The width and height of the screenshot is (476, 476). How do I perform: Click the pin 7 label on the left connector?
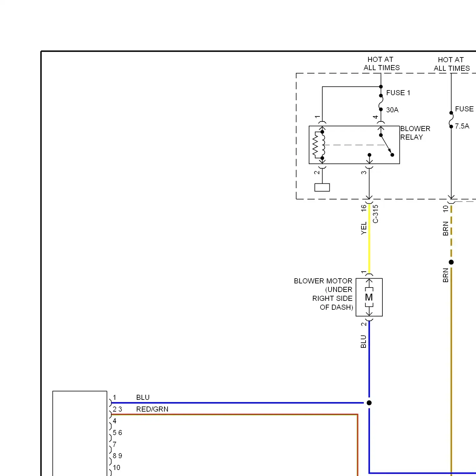click(115, 444)
